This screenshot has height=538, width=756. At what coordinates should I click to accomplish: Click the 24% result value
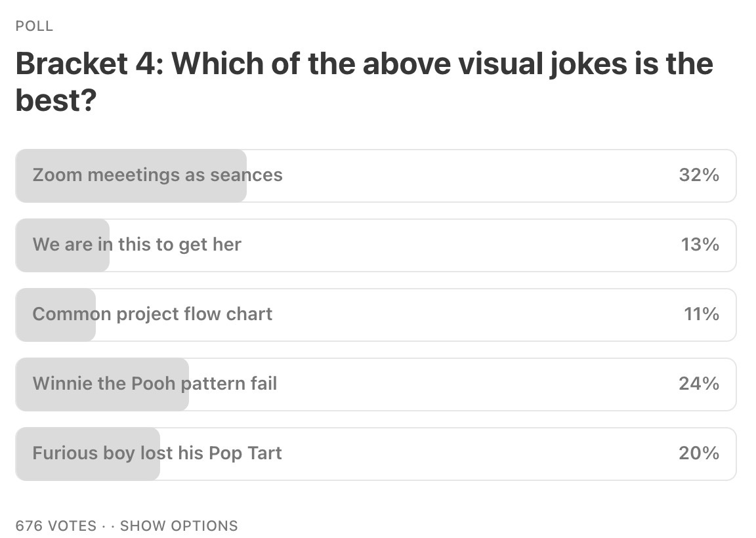pyautogui.click(x=699, y=384)
